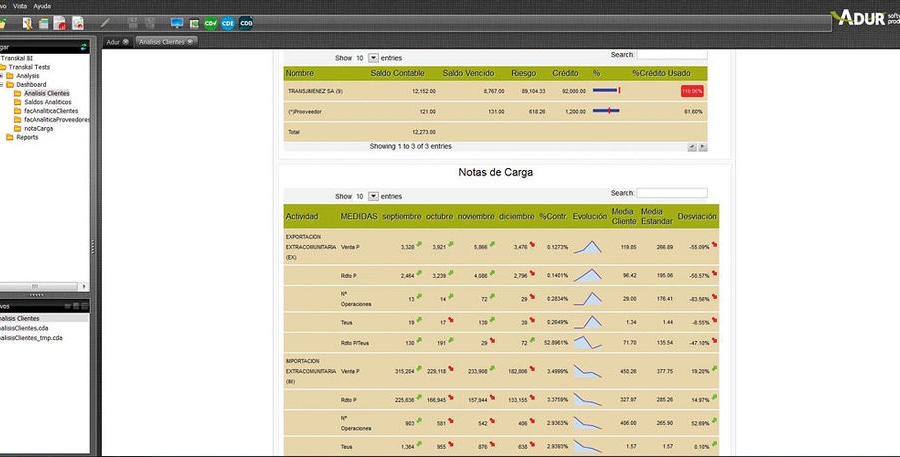
Task: Click the Search field above Notas de Carga
Action: tap(671, 193)
